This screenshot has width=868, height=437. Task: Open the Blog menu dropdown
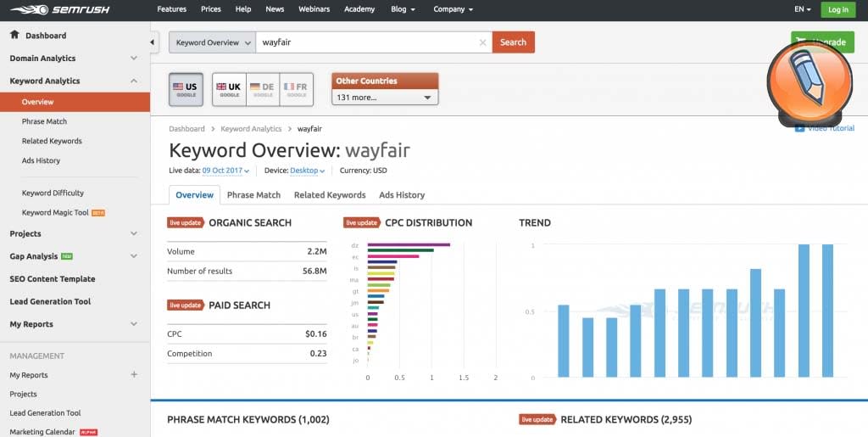403,9
